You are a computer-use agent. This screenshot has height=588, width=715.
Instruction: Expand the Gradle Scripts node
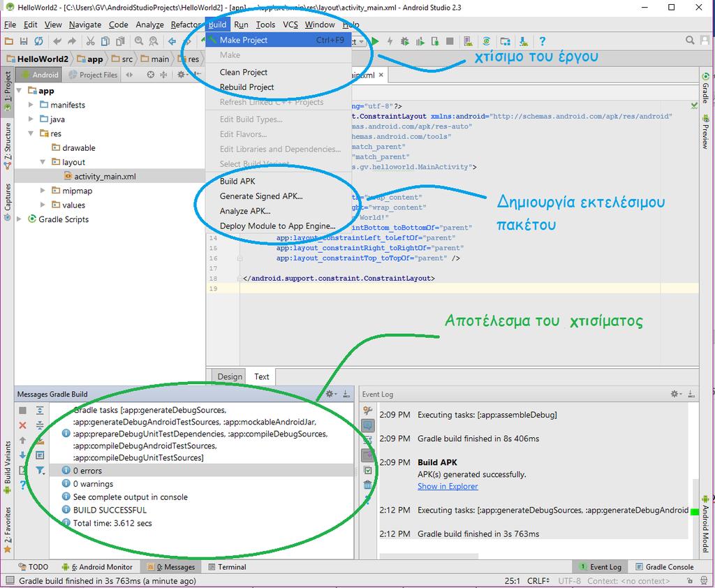click(x=19, y=219)
